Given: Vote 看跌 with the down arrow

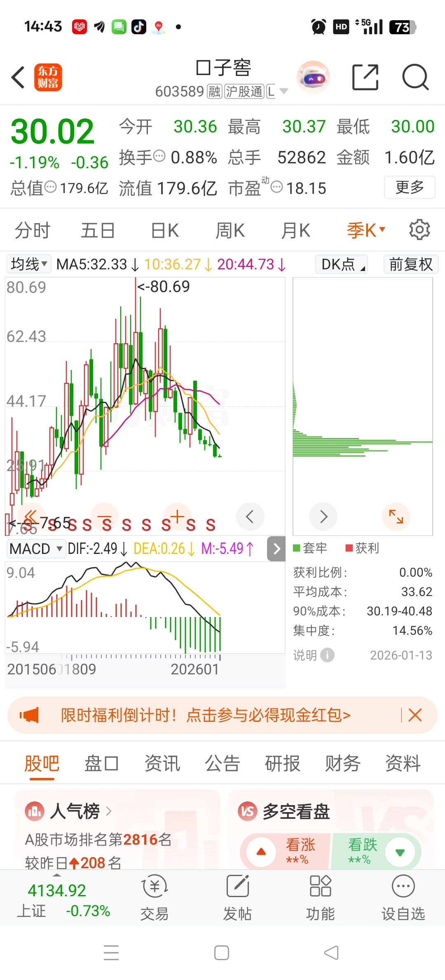Looking at the screenshot, I should click(x=400, y=852).
